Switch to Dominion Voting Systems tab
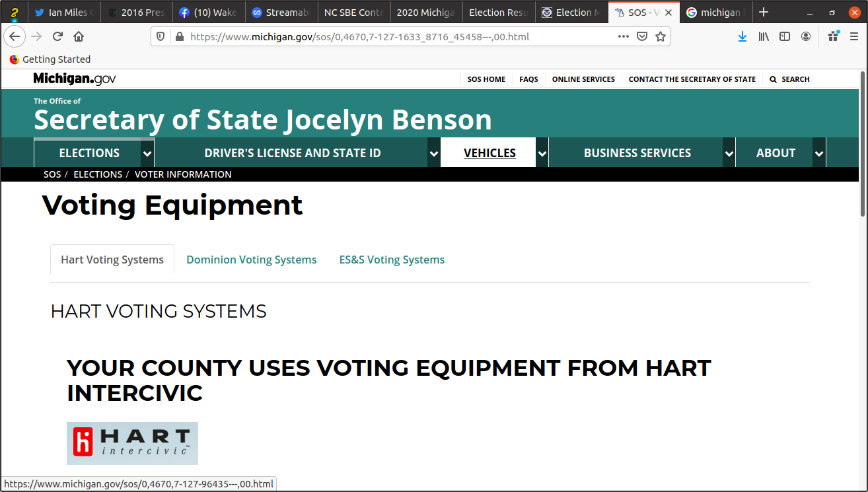 pos(252,260)
